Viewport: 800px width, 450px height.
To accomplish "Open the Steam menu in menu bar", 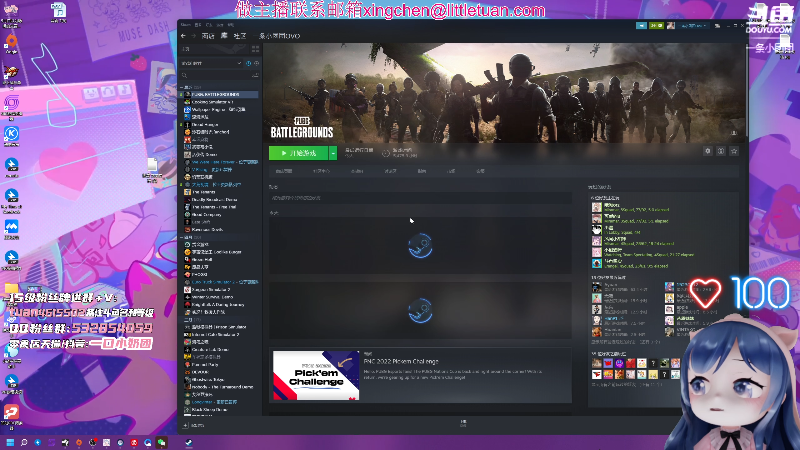I will [186, 24].
